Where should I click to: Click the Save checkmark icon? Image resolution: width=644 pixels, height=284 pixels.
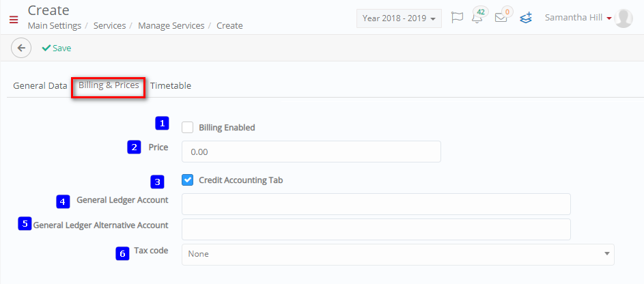[x=46, y=48]
